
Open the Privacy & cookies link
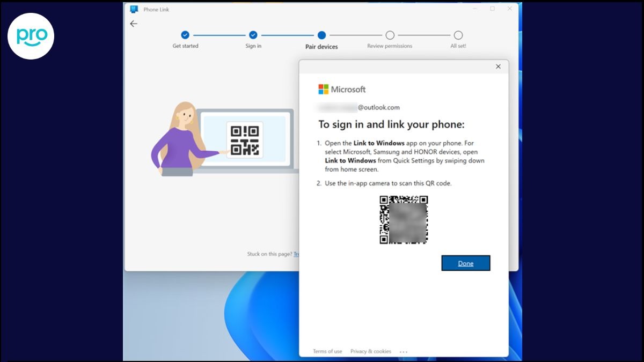point(371,351)
